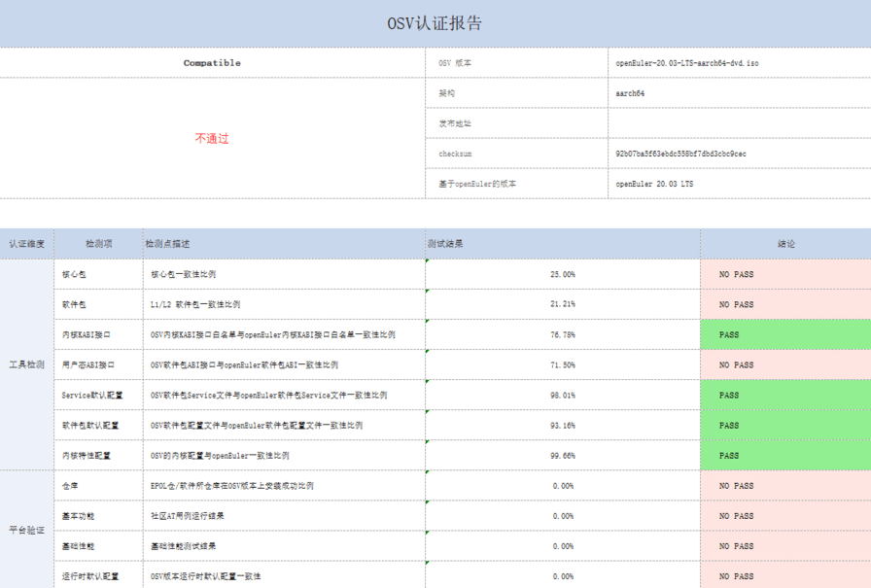
Task: Select NO PASS cell for 用户态ABI接口
Action: pos(785,364)
